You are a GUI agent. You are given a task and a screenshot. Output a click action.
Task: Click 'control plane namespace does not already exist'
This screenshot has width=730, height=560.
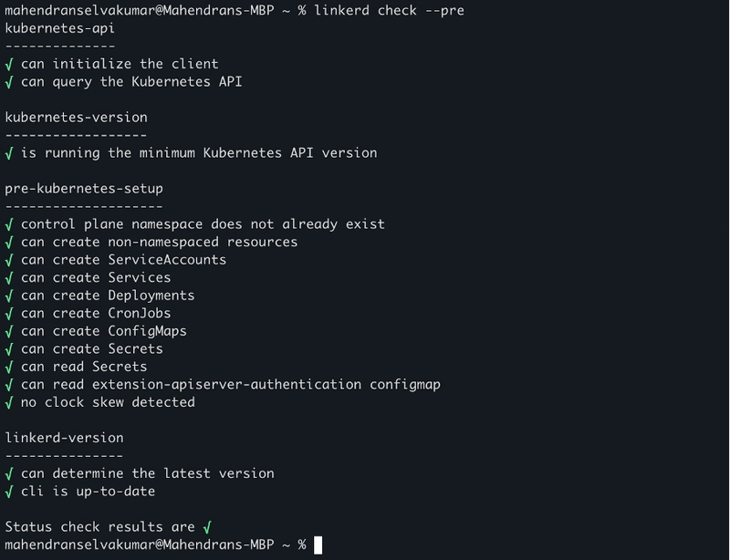coord(203,224)
